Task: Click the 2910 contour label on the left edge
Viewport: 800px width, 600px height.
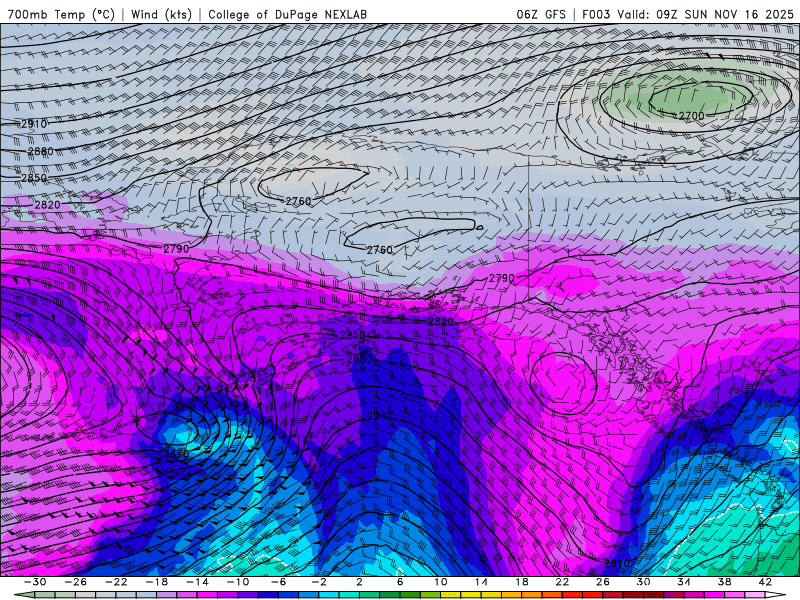Action: 34,124
